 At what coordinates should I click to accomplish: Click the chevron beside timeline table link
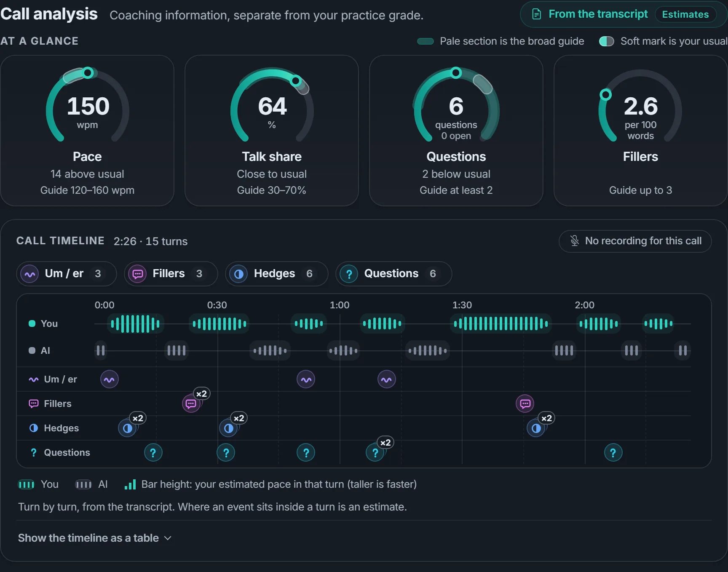[x=168, y=538]
